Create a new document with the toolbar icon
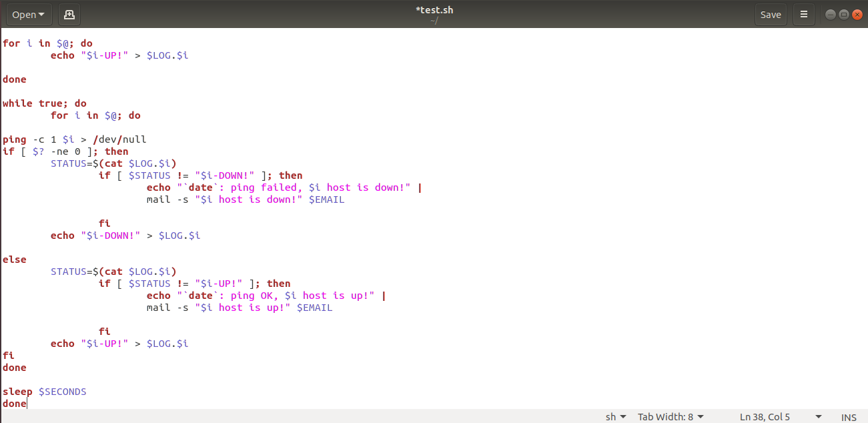The image size is (868, 423). point(69,14)
